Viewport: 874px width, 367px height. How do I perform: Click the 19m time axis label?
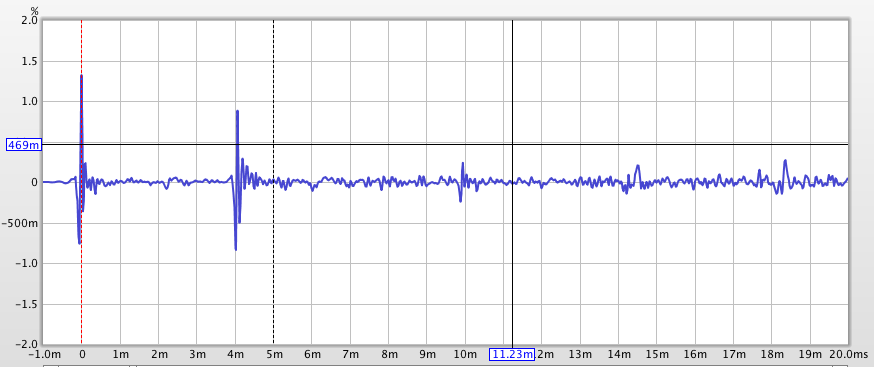(x=810, y=355)
